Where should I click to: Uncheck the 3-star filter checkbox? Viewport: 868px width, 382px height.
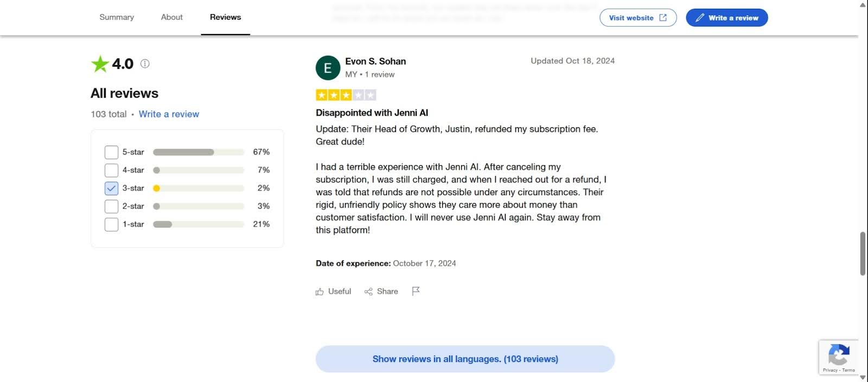click(x=111, y=188)
